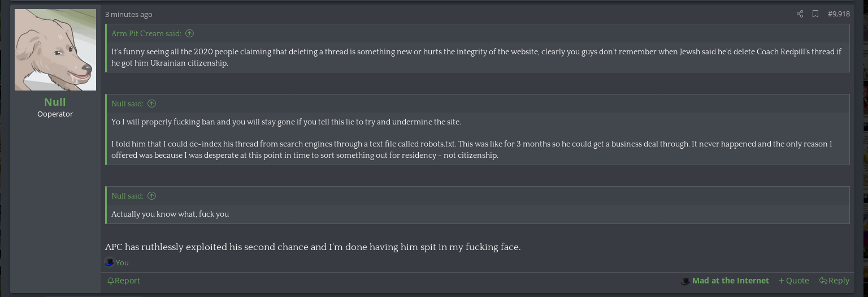This screenshot has width=868, height=297.
Task: Click the share icon on the post
Action: 800,14
